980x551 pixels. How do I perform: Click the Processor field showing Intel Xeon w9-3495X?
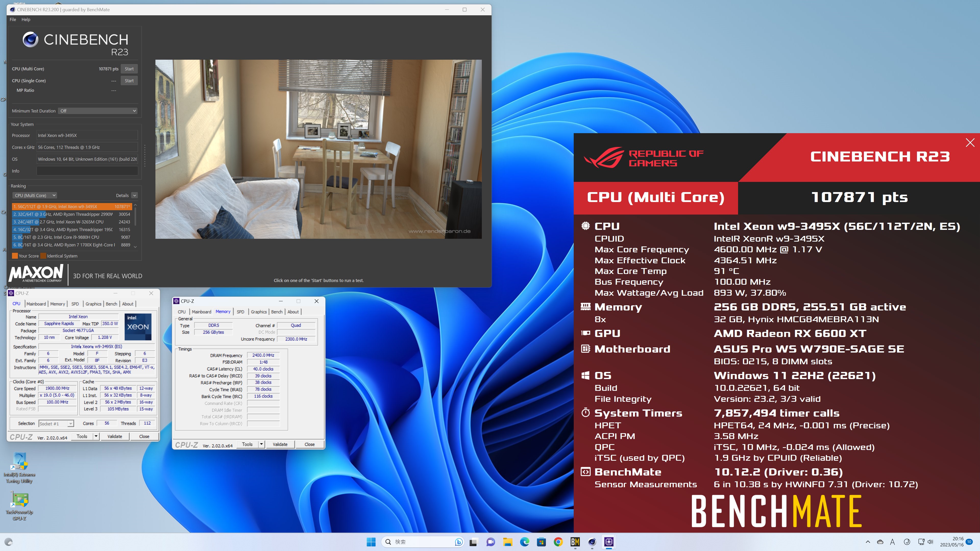(x=87, y=135)
